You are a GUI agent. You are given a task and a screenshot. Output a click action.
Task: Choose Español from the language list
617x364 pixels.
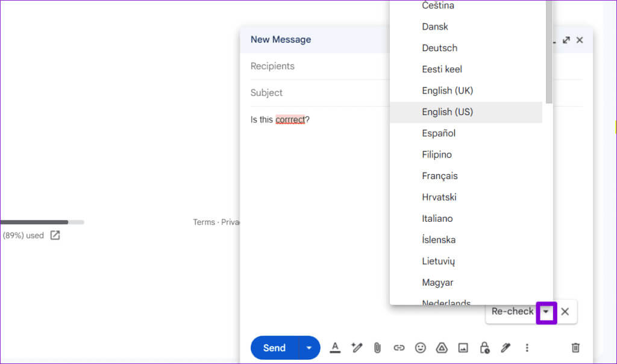[466, 133]
